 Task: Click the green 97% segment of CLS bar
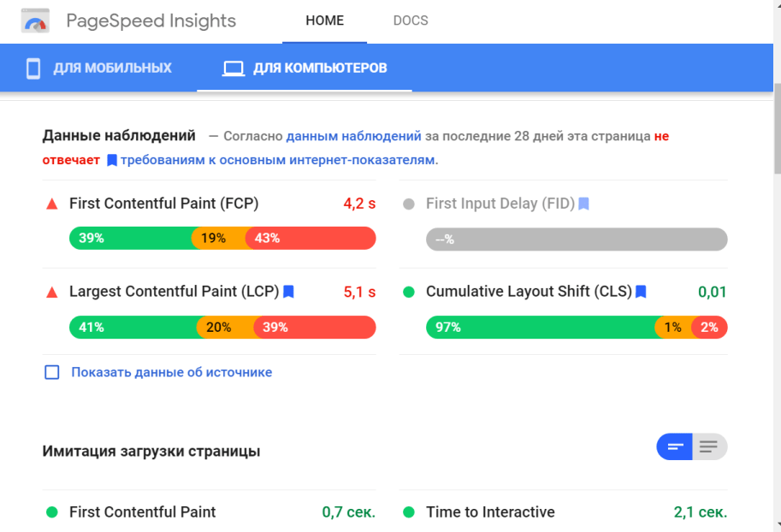pos(539,327)
